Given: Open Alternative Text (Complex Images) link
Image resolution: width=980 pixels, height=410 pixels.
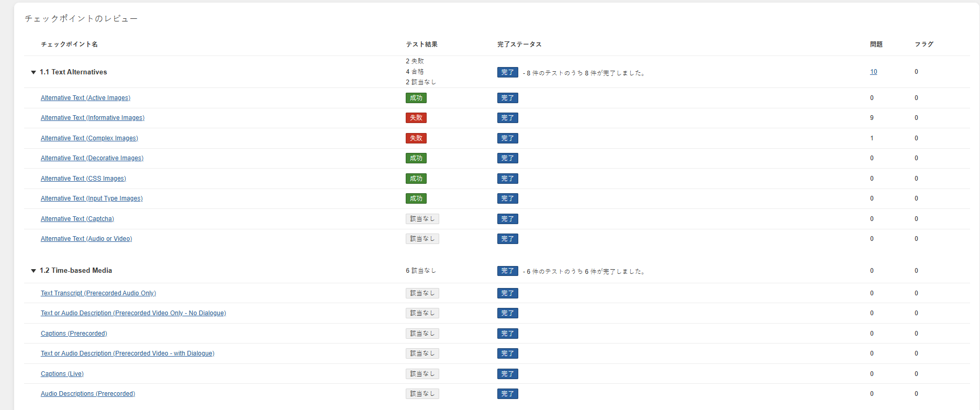Looking at the screenshot, I should click(89, 138).
